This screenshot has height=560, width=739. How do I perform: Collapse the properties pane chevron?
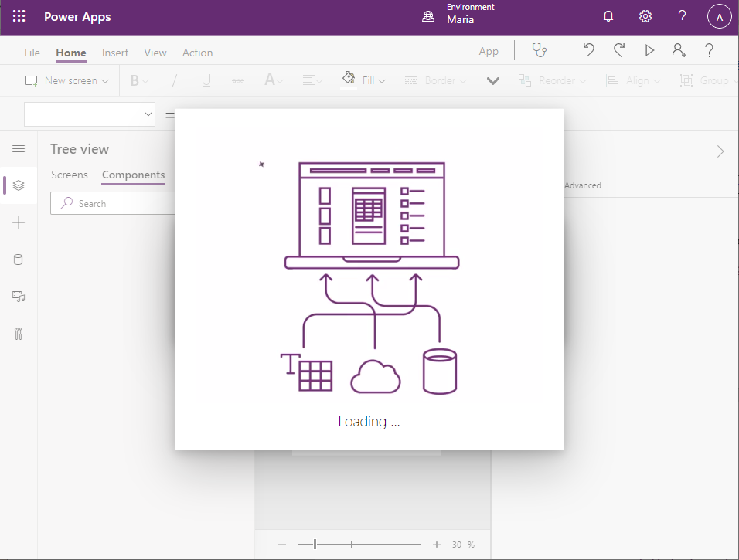click(x=720, y=151)
